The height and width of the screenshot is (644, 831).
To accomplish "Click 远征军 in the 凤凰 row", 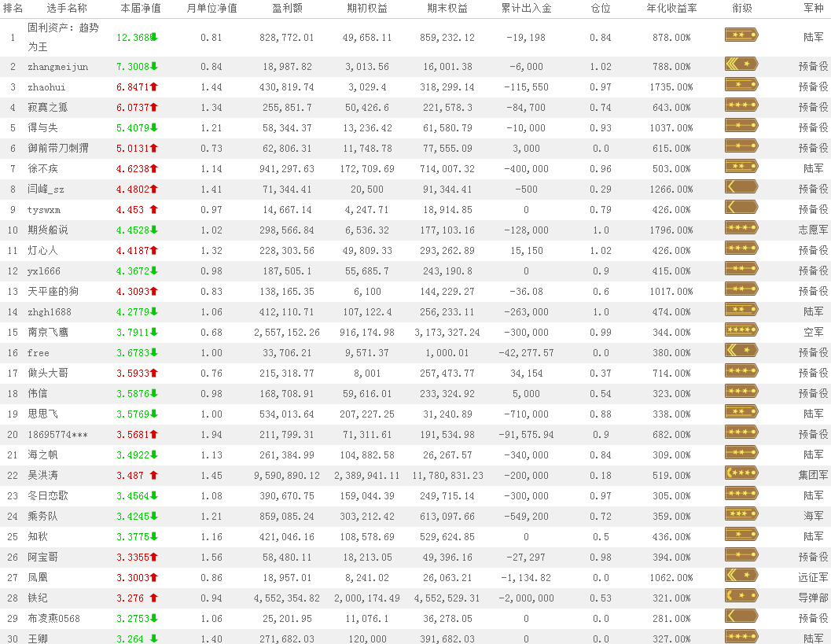I will click(813, 577).
